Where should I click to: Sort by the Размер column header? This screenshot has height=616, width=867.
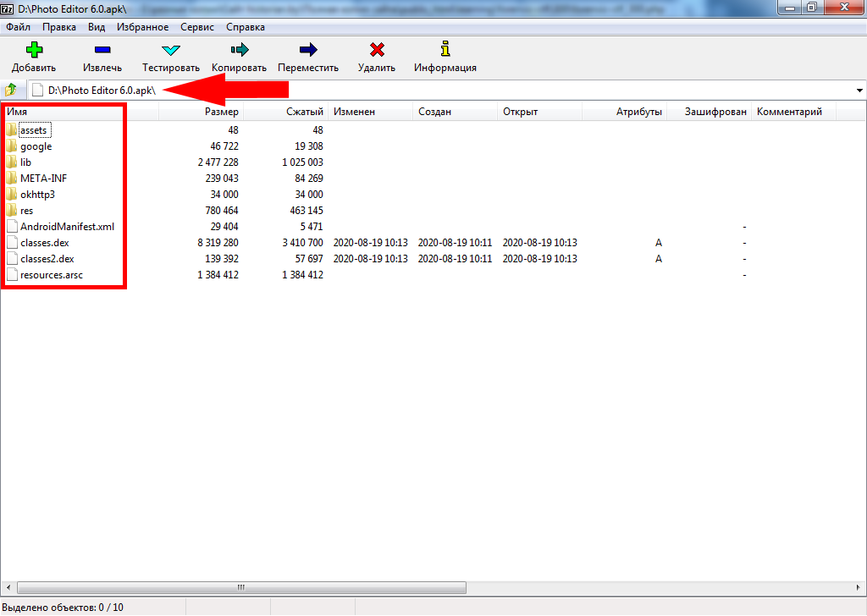(221, 112)
